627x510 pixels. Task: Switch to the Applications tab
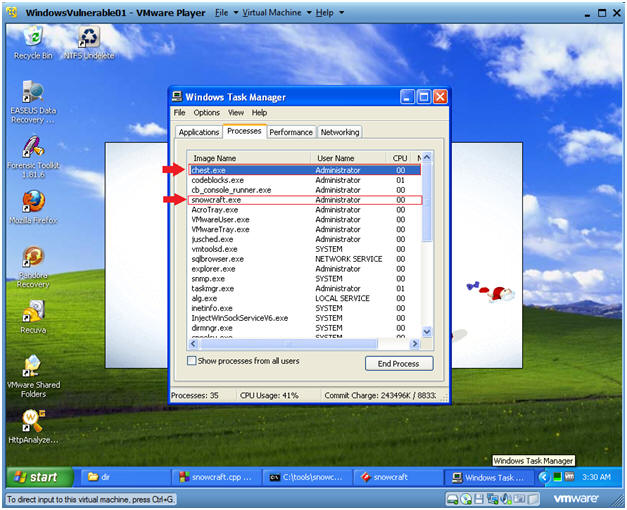pos(199,132)
